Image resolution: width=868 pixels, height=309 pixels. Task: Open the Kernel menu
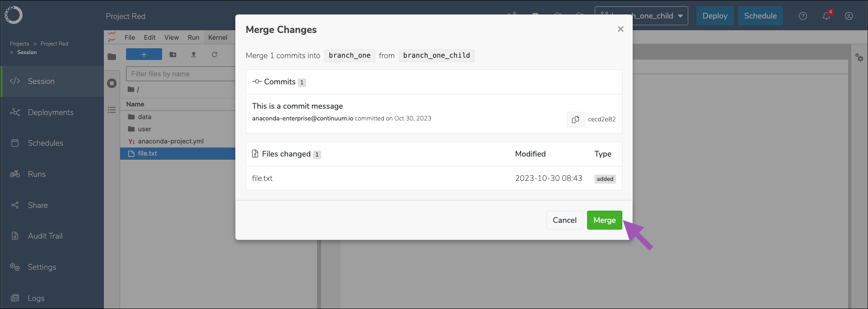[218, 37]
